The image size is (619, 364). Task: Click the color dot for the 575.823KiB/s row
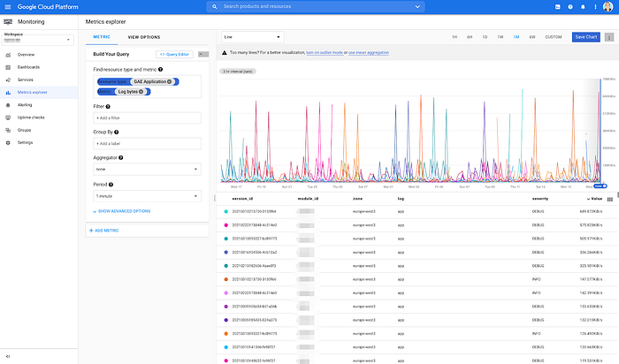tap(225, 225)
